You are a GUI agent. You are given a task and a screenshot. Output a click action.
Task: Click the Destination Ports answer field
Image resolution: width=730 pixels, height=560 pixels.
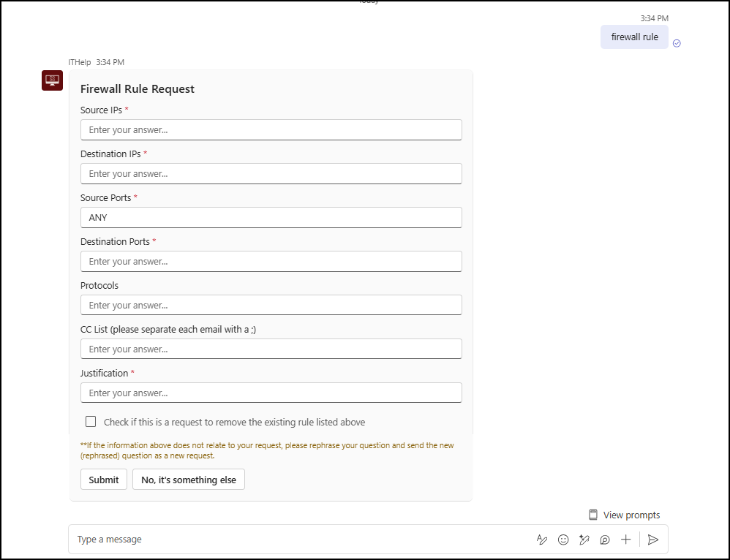pos(271,261)
